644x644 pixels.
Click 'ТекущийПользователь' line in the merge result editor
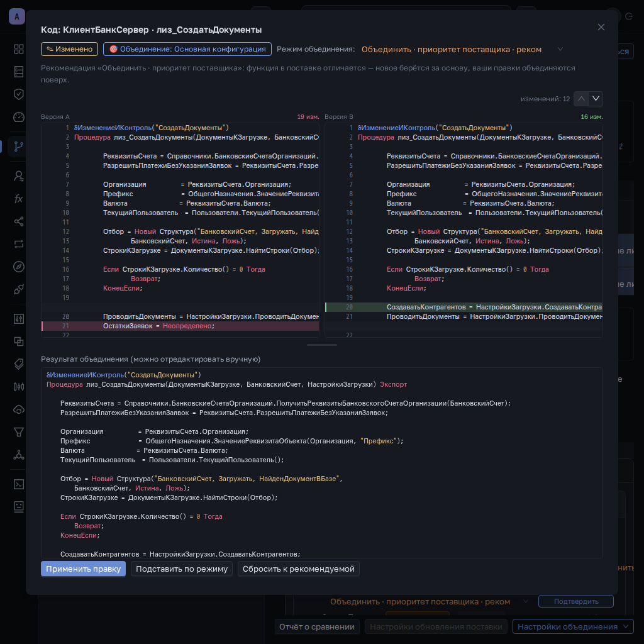click(172, 460)
